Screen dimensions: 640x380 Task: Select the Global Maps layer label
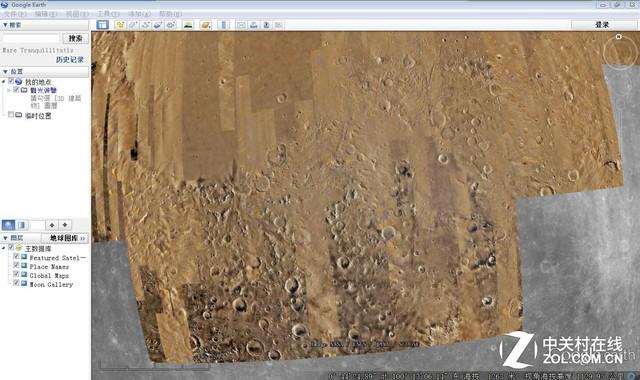[x=49, y=276]
